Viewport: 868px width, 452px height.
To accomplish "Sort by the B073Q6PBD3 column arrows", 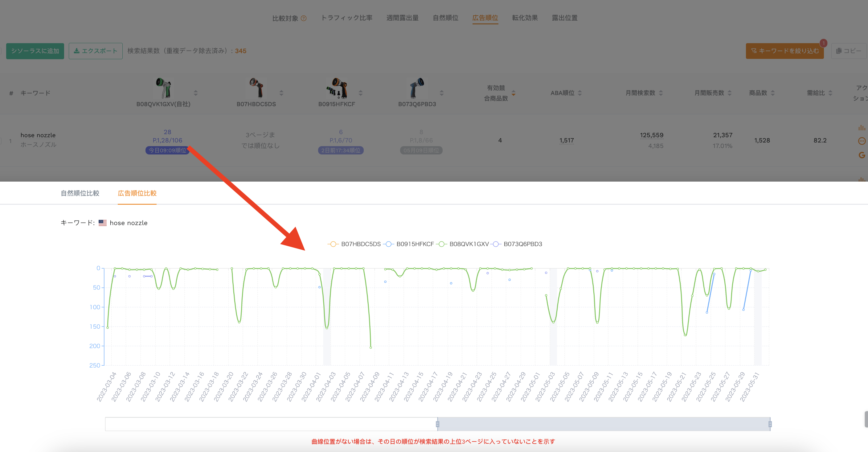I will pyautogui.click(x=442, y=93).
